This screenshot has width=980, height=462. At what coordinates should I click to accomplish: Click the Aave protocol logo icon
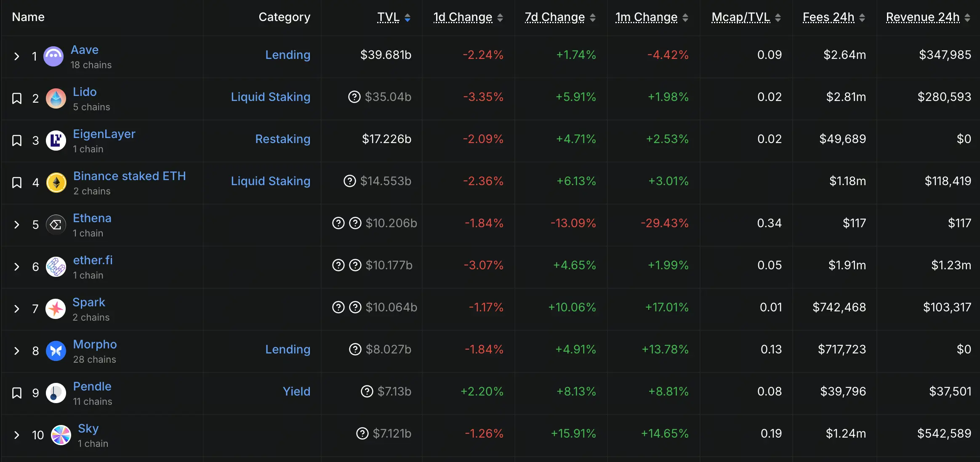[x=53, y=56]
